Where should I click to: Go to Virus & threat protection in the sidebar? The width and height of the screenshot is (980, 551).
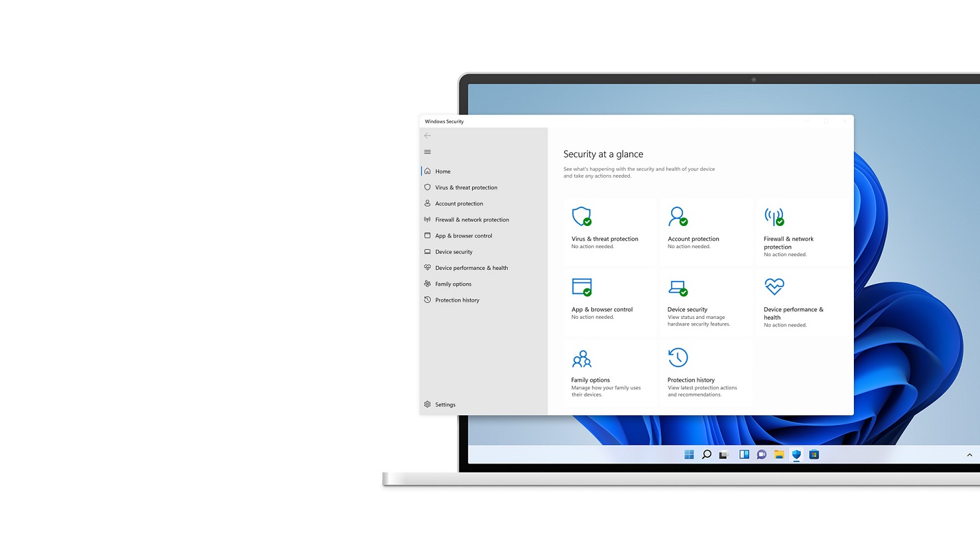point(466,187)
